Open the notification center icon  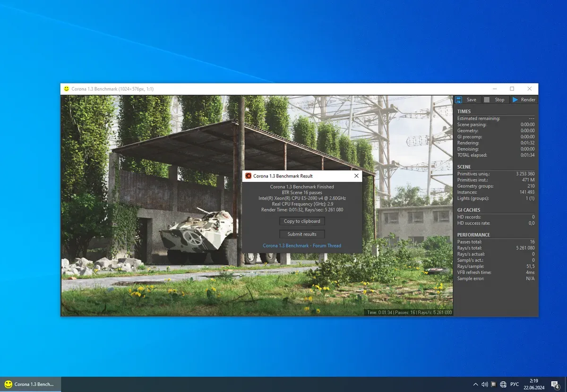pyautogui.click(x=555, y=384)
